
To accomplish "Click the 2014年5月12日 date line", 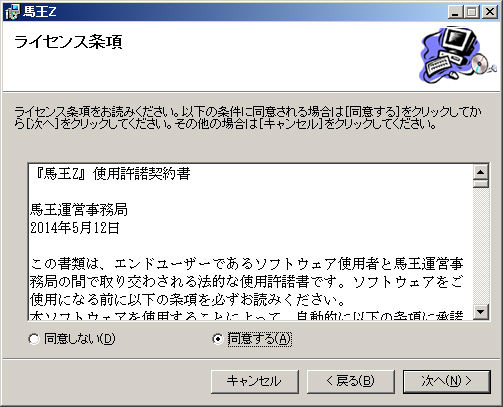I will point(75,228).
